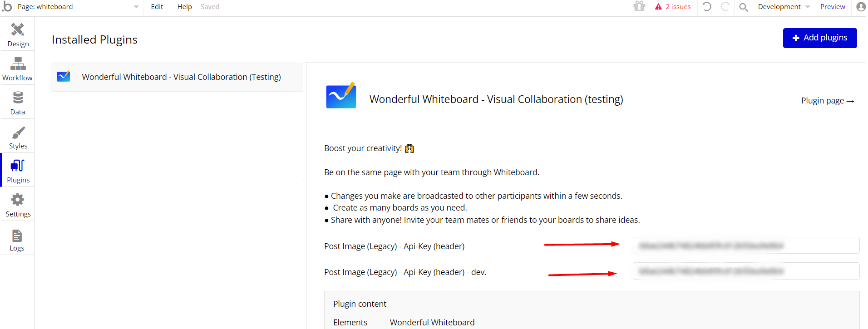Open the Help menu

point(184,7)
